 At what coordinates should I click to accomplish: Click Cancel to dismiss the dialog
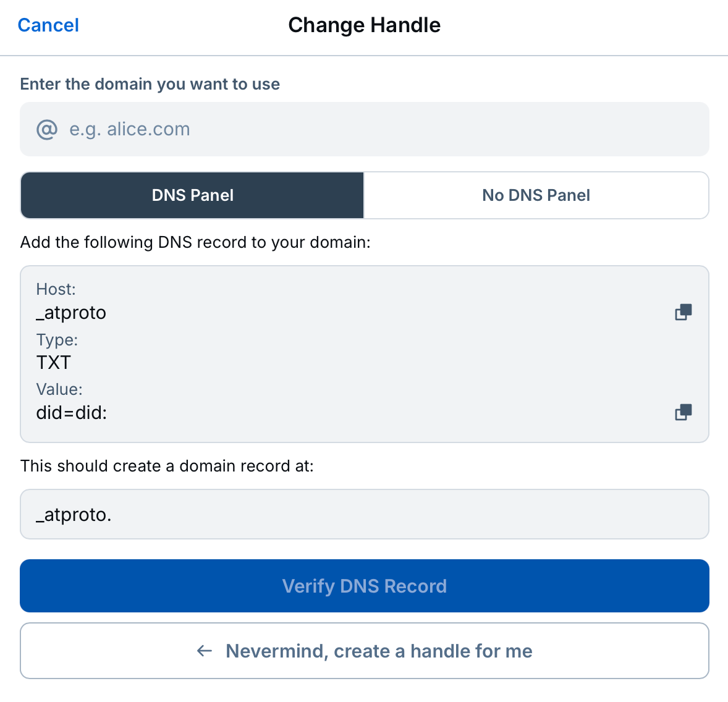(48, 25)
